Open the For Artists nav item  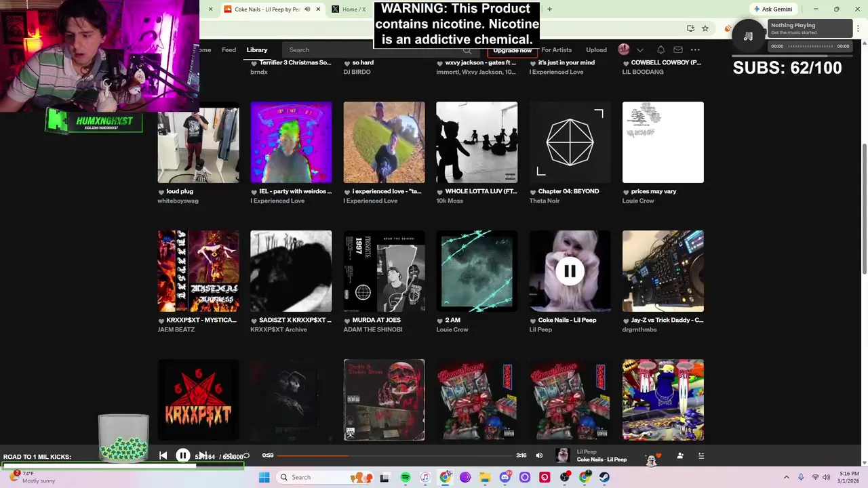557,49
